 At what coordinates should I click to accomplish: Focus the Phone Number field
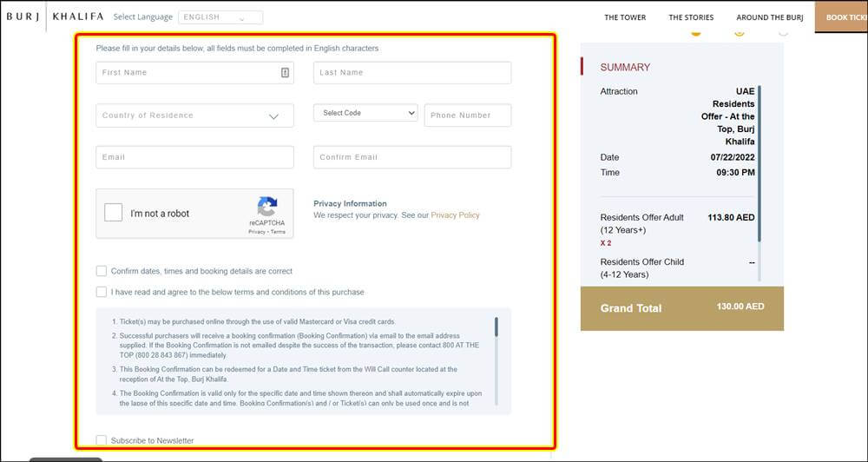[468, 115]
